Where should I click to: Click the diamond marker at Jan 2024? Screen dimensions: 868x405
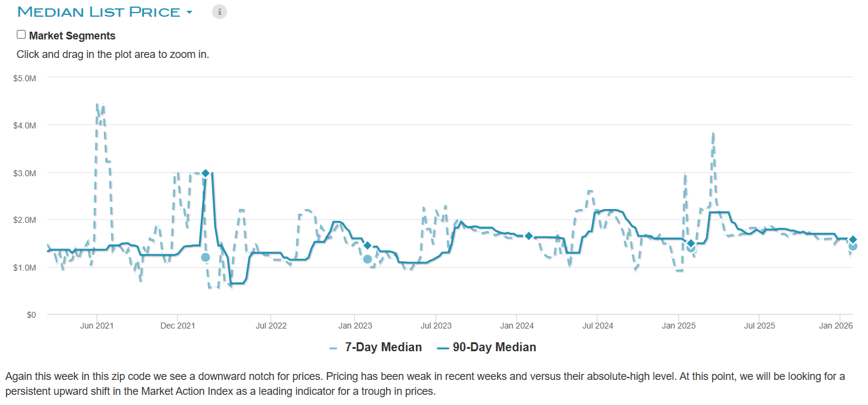[529, 236]
